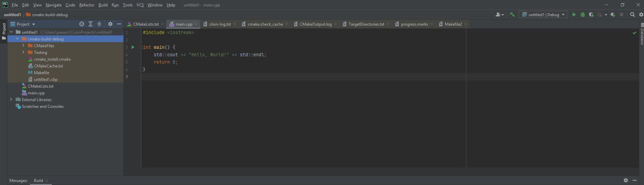Open the Refactor menu
The width and height of the screenshot is (644, 185).
pyautogui.click(x=87, y=5)
